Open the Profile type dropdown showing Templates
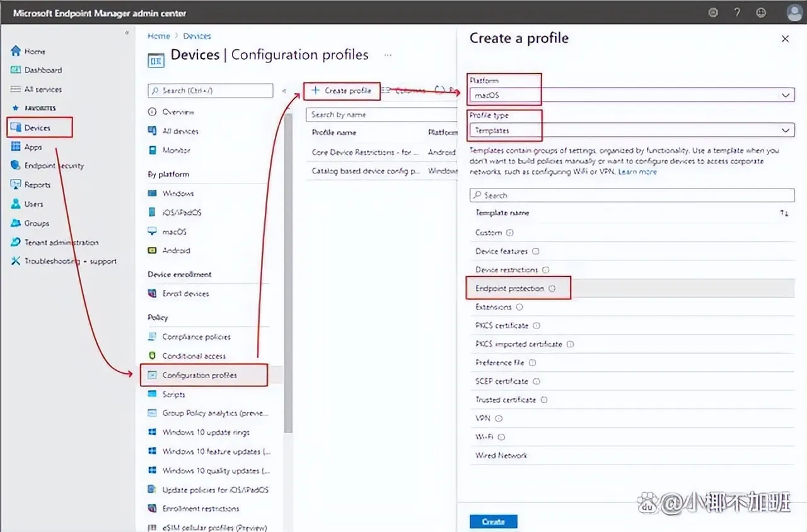Viewport: 807px width, 532px height. point(632,130)
